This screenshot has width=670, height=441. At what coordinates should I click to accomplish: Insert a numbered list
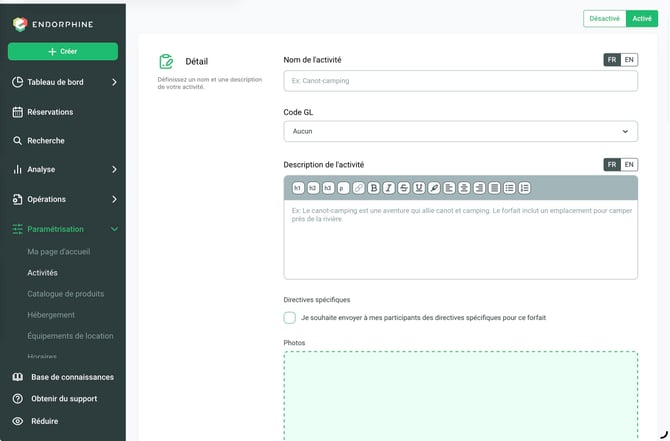coord(524,188)
